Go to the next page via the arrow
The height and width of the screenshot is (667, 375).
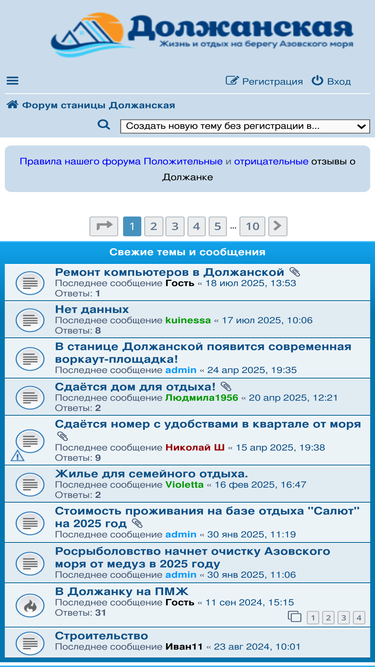tap(278, 226)
